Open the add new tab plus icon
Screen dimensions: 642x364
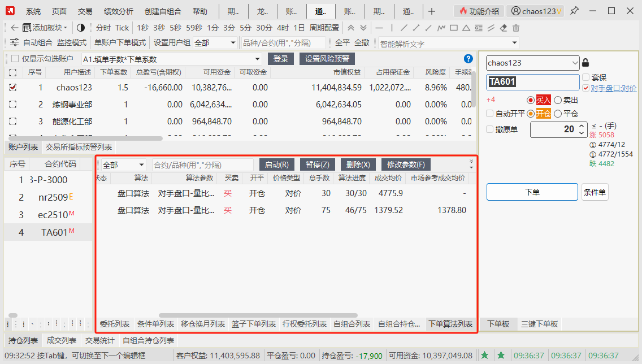click(x=432, y=11)
